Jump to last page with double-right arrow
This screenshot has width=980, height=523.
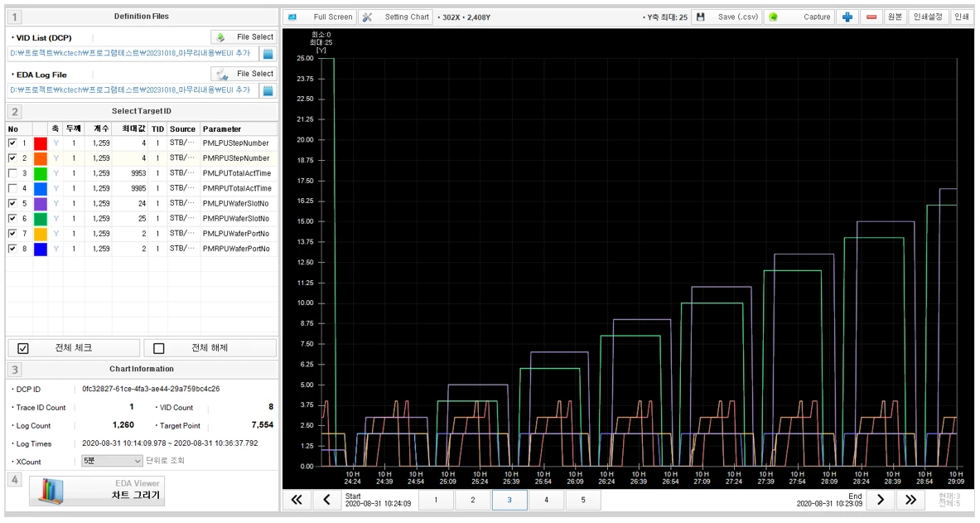coord(910,499)
